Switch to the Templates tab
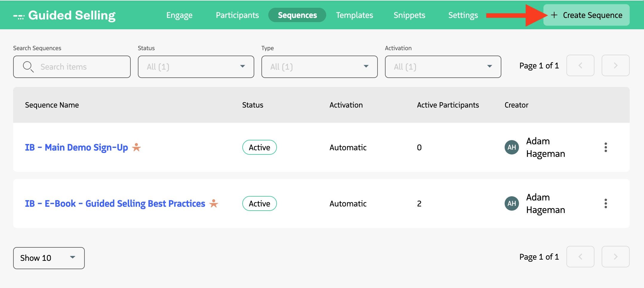Image resolution: width=644 pixels, height=288 pixels. 355,15
